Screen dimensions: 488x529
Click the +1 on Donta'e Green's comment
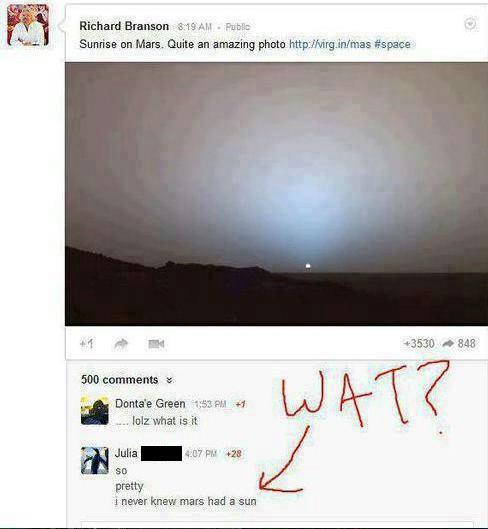coord(240,404)
